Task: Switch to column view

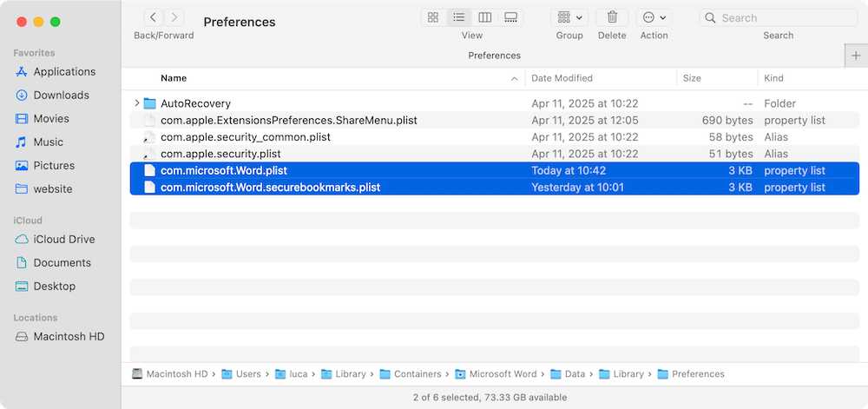Action: (485, 17)
